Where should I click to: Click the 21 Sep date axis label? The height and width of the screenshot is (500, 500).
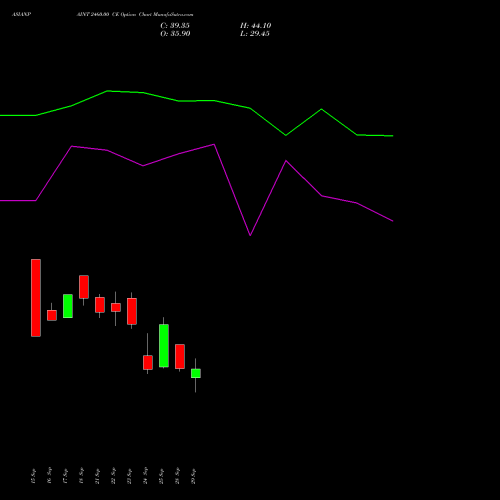coord(97,476)
